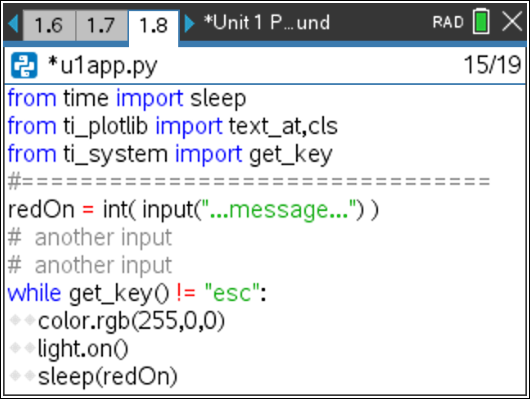Click the *u1app.py file name
The height and width of the screenshot is (399, 530).
(103, 66)
